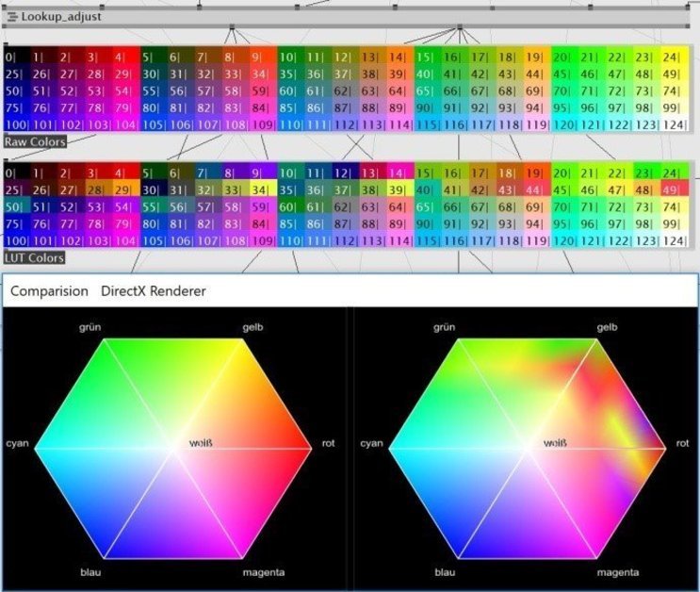700x592 pixels.
Task: Click the Lookup_adjust node menu icon
Action: 12,17
